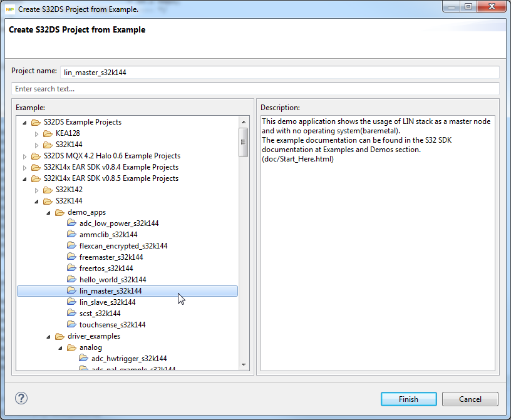Select the ammclib_s32k144 label
511x420 pixels.
[108, 235]
